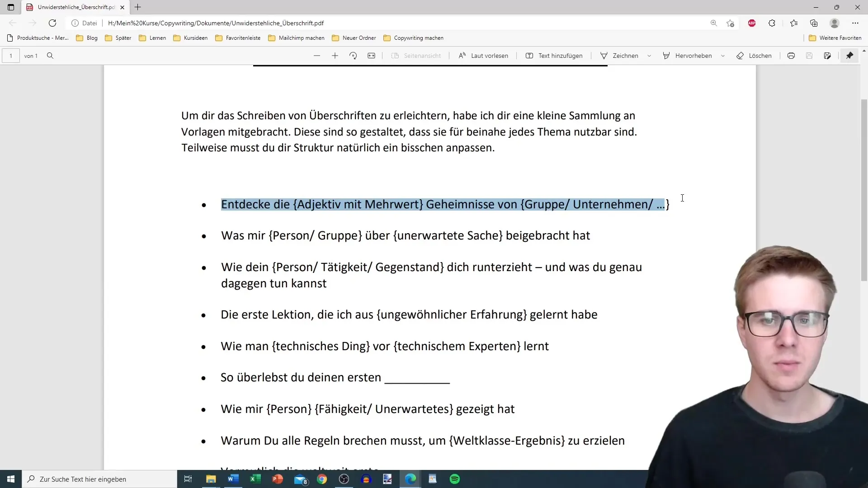This screenshot has width=868, height=488.
Task: Open favorites list icon
Action: click(x=794, y=23)
